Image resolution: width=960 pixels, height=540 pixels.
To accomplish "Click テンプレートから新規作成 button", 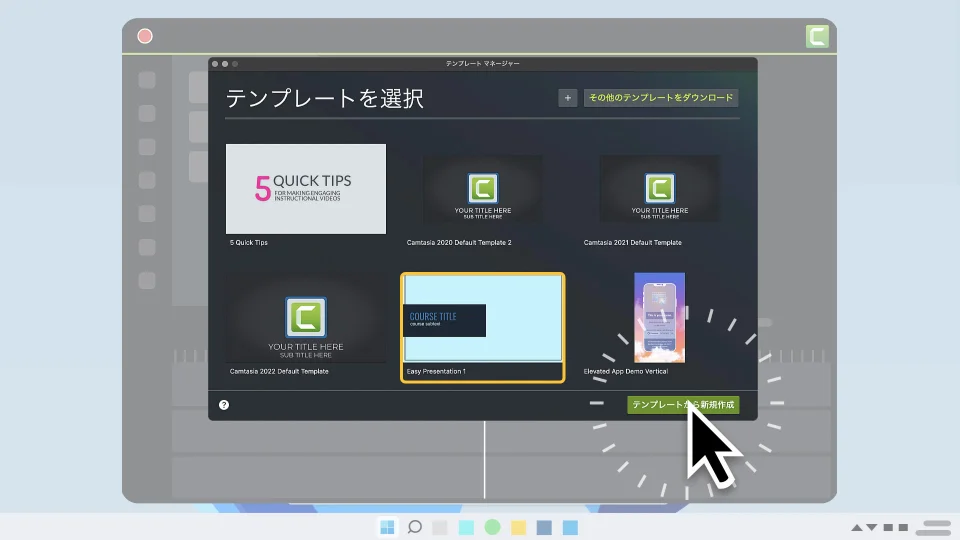I will tap(683, 405).
